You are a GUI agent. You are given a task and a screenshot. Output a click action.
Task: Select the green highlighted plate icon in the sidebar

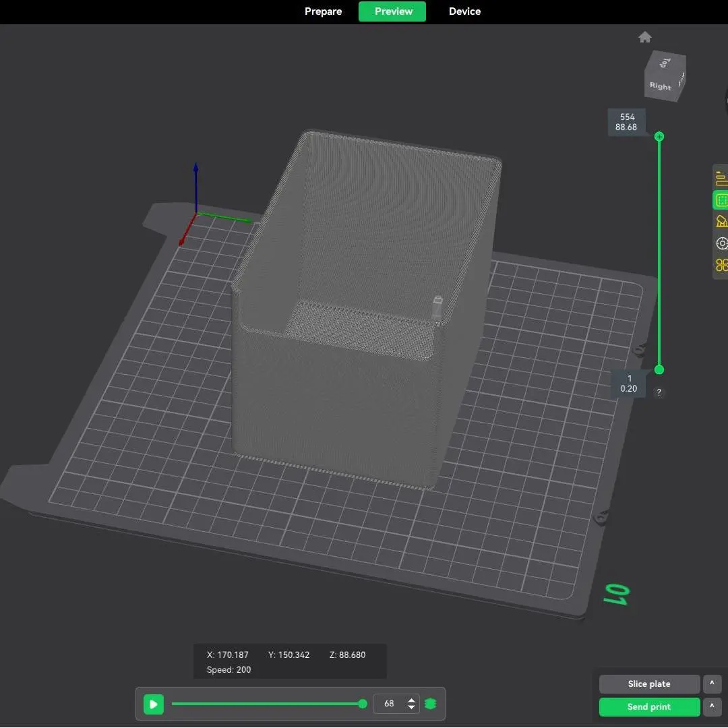[x=721, y=200]
